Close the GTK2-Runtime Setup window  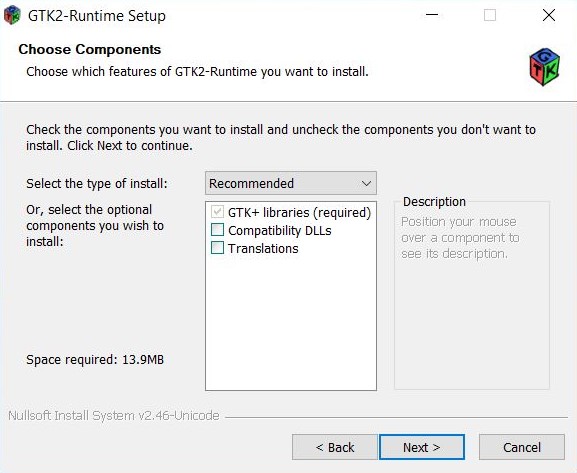tap(549, 15)
